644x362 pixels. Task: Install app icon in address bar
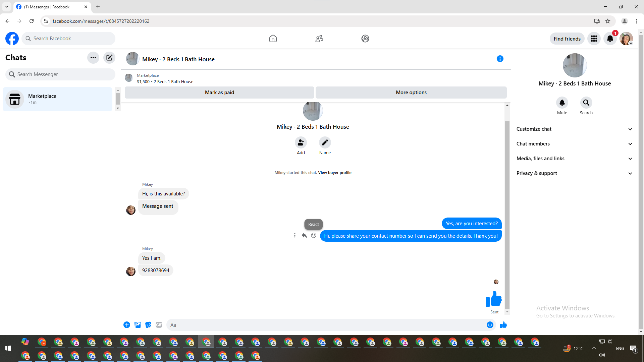(597, 21)
